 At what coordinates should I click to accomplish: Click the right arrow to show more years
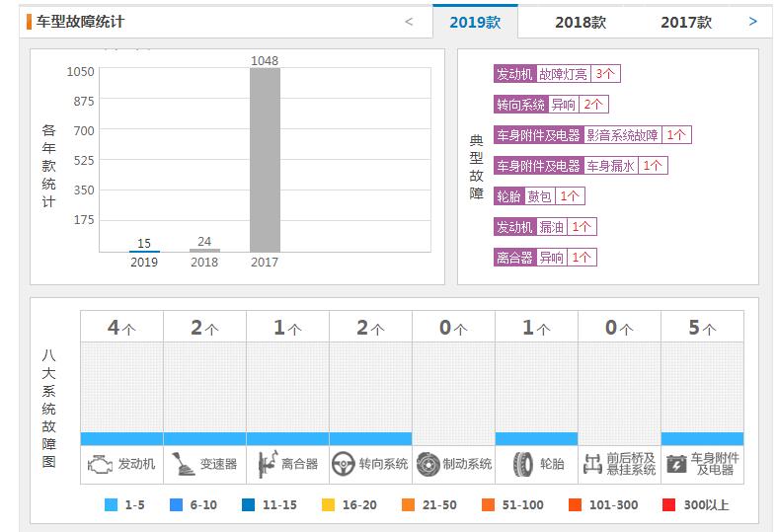pyautogui.click(x=753, y=22)
